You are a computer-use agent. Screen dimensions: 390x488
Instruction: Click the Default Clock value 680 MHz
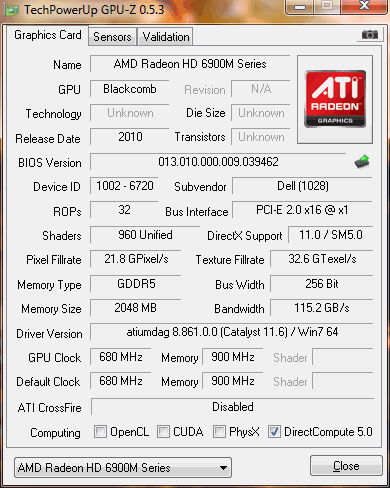[x=121, y=381]
